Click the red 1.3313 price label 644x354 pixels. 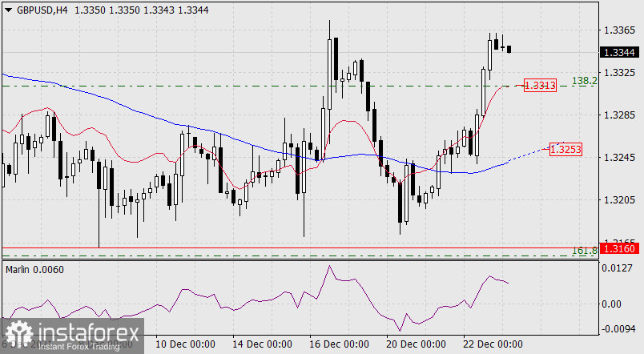click(x=541, y=85)
